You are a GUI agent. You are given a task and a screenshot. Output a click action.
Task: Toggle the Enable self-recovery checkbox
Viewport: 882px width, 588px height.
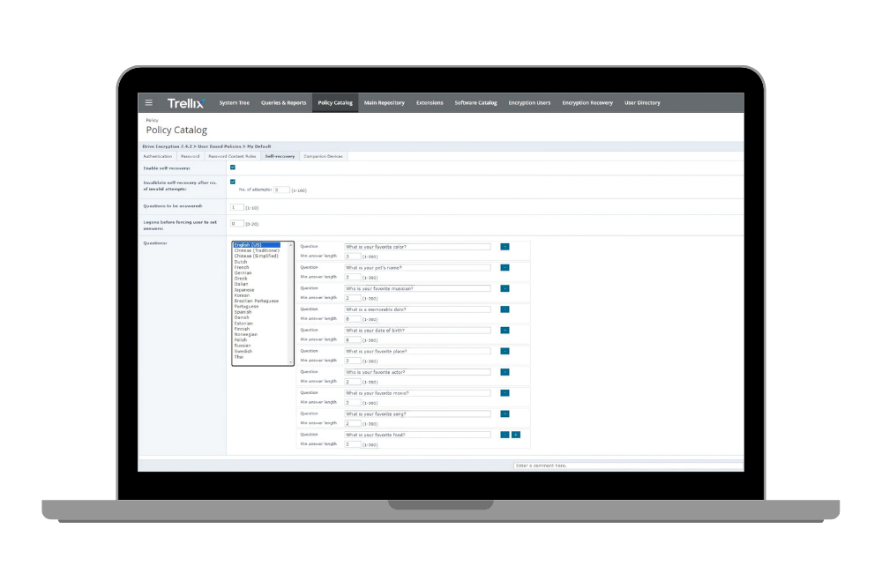[x=232, y=167]
